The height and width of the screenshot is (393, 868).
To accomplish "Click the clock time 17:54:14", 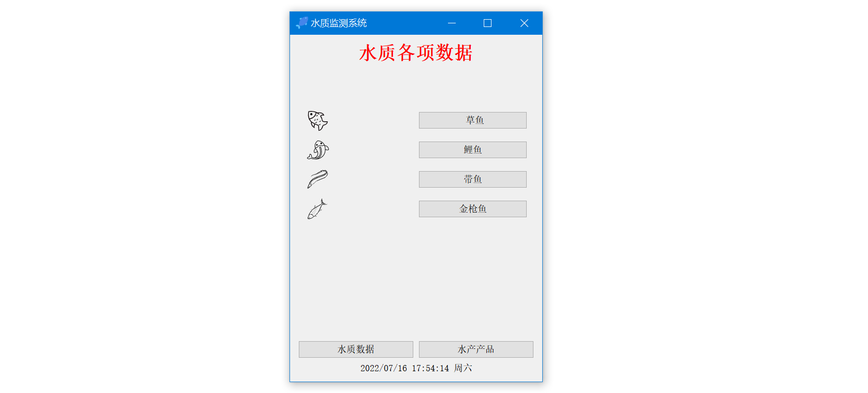I will 430,368.
